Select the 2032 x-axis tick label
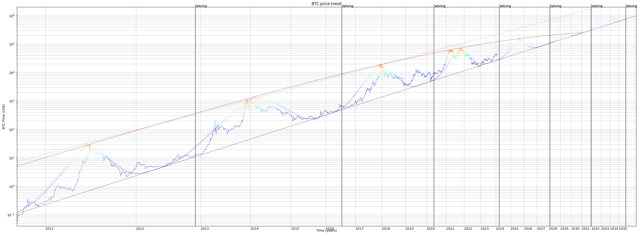Image resolution: width=644 pixels, height=236 pixels. click(595, 229)
